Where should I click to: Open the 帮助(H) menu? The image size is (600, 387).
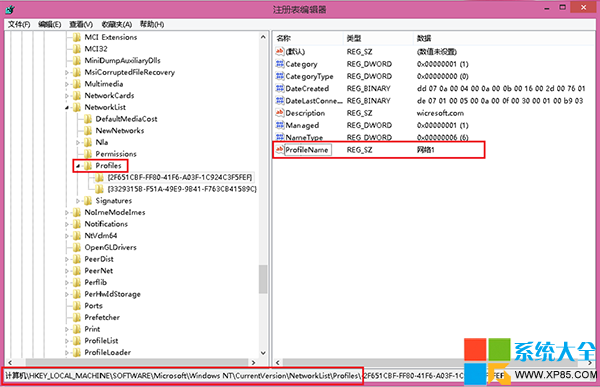152,24
